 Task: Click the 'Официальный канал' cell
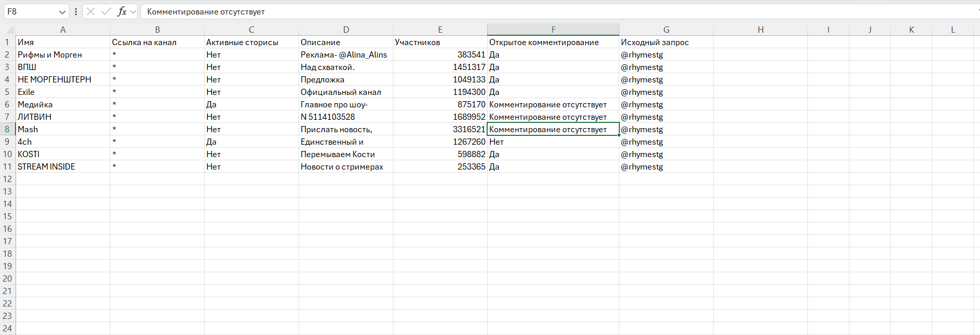point(346,92)
